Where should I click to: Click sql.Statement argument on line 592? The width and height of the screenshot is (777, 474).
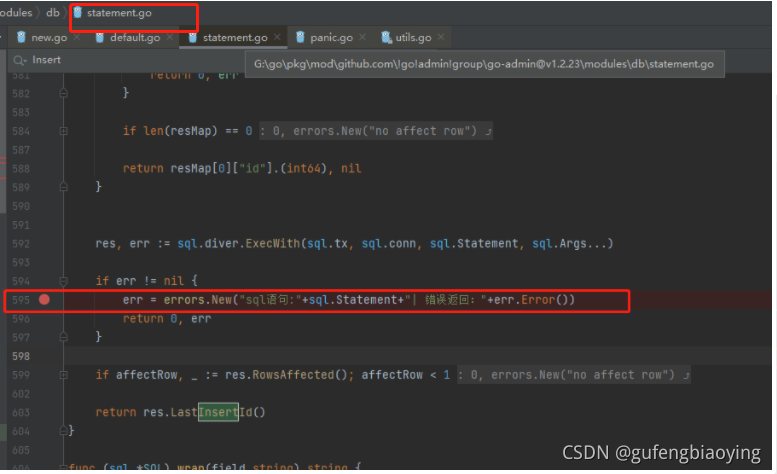click(x=474, y=244)
